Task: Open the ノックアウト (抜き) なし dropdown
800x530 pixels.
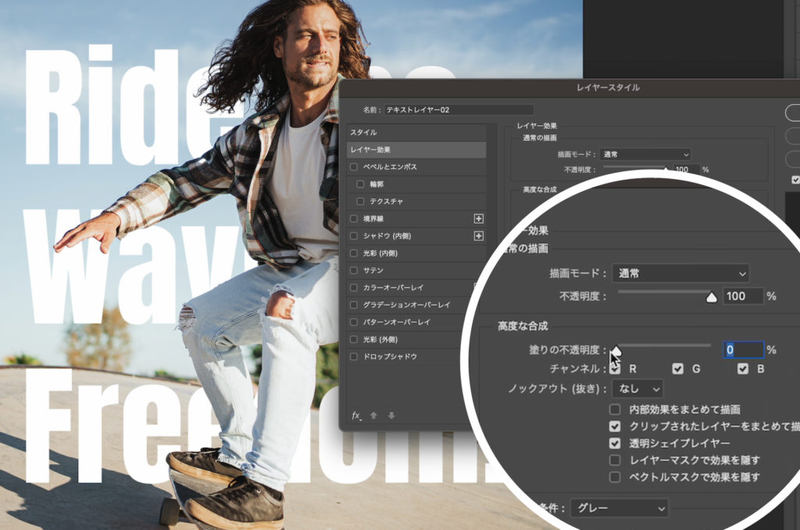Action: (x=638, y=389)
